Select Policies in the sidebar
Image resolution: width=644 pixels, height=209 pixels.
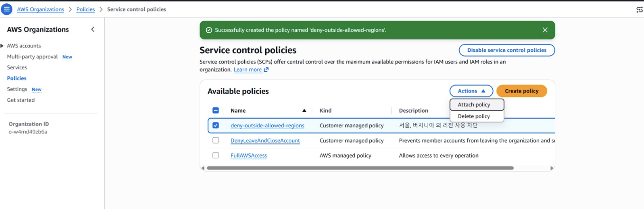point(17,78)
